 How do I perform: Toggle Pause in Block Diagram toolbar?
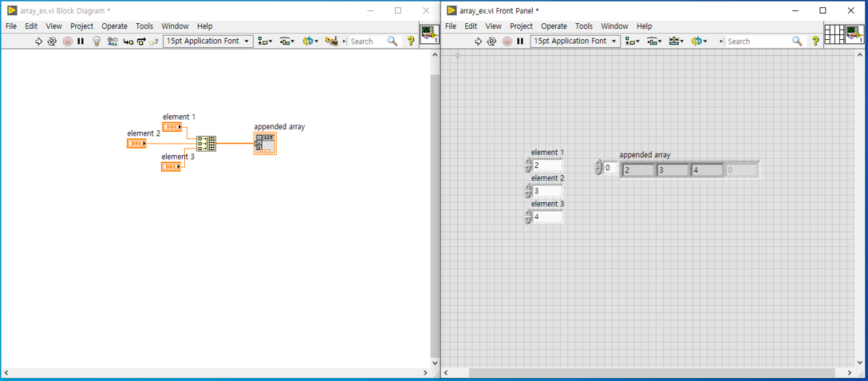(x=81, y=41)
